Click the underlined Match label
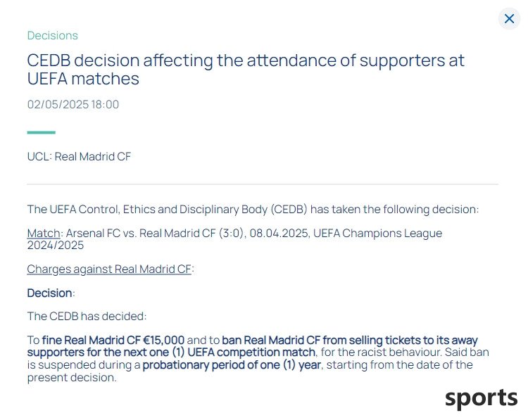 click(44, 234)
